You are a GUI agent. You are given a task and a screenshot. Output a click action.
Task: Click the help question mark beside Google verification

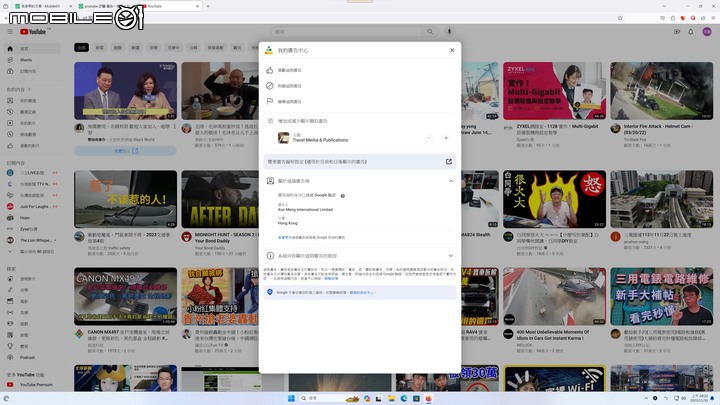(x=343, y=196)
